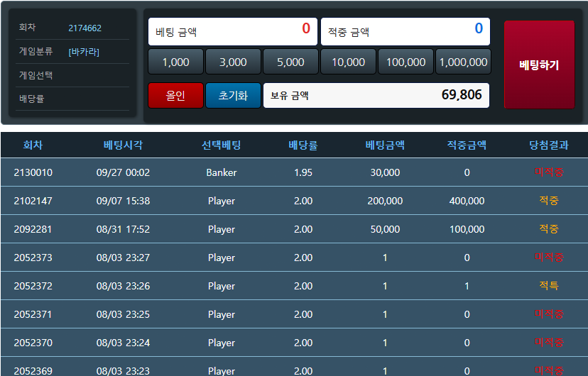
Task: Click the 보유 금액 balance field showing 69,806
Action: click(376, 96)
